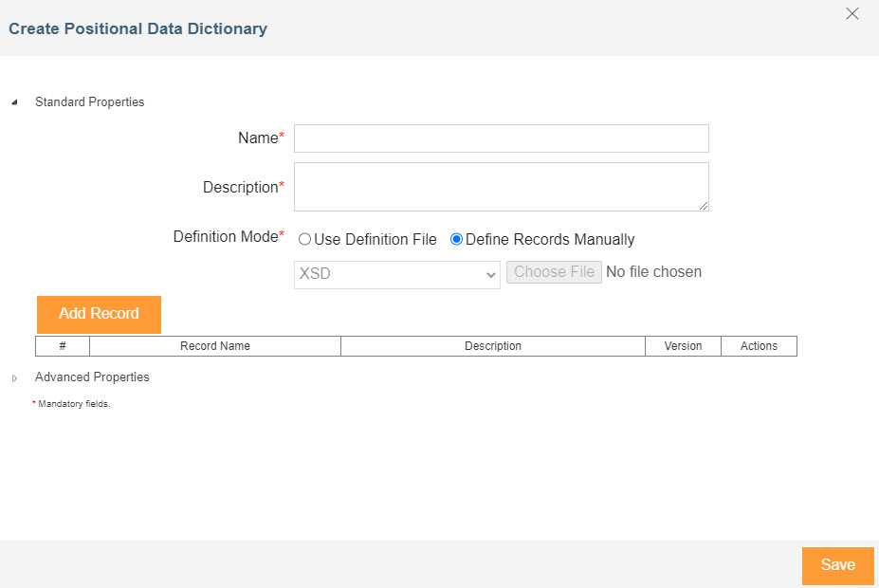This screenshot has width=879, height=588.
Task: Click into the Name text field
Action: click(501, 138)
